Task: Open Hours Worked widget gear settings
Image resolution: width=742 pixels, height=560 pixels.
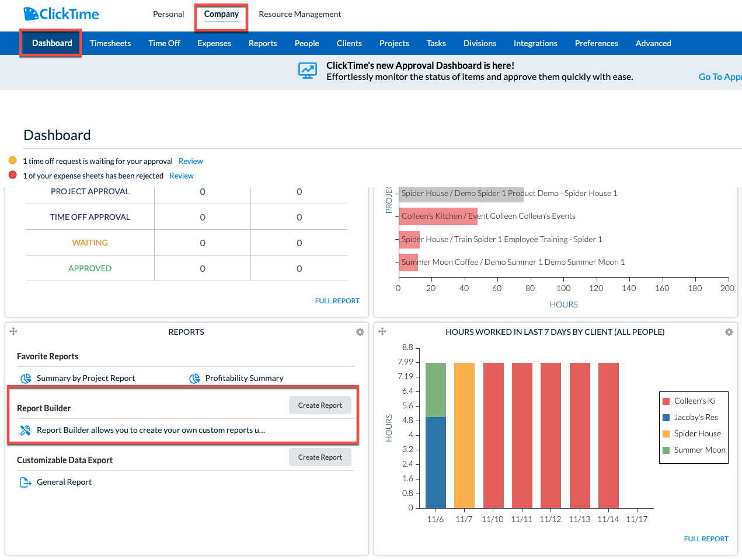Action: pyautogui.click(x=729, y=332)
